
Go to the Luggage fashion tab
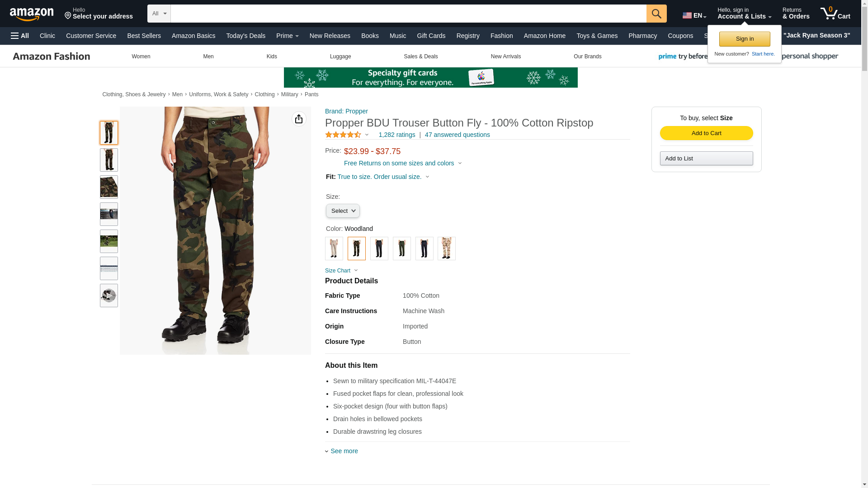[340, 56]
